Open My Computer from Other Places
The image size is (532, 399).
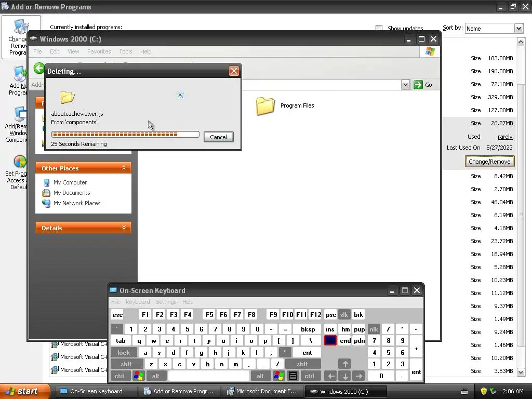[70, 182]
